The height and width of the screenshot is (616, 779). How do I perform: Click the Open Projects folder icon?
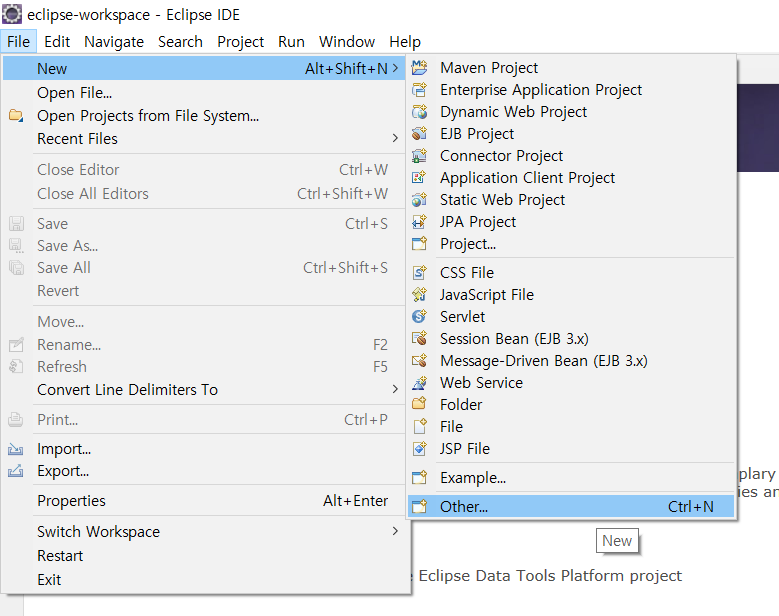[x=16, y=116]
